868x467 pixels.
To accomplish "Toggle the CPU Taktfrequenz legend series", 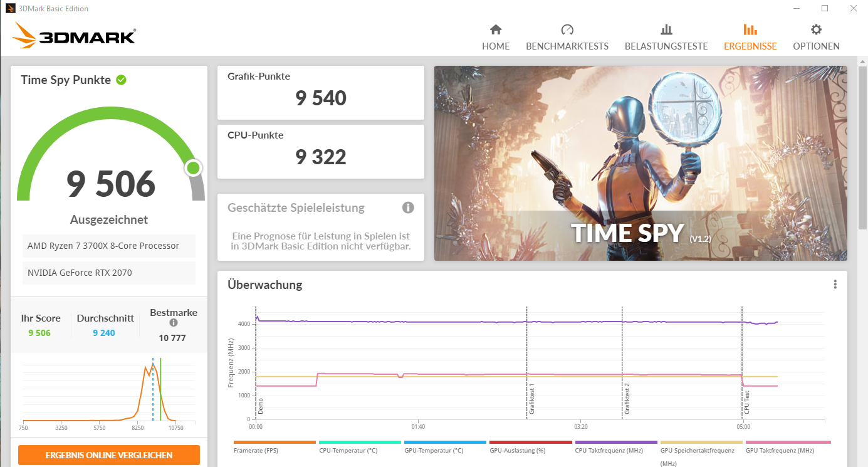I will pos(616,446).
